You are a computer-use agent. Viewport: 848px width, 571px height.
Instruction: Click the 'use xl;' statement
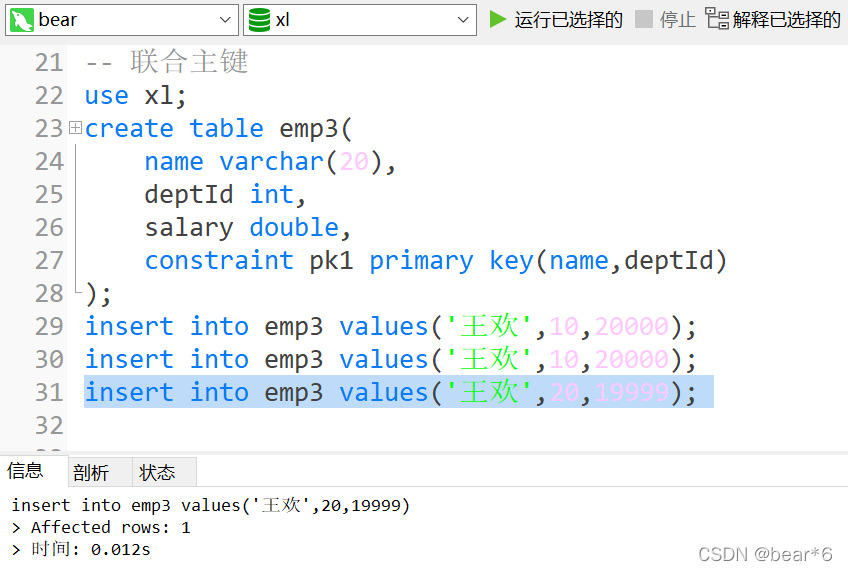(136, 96)
